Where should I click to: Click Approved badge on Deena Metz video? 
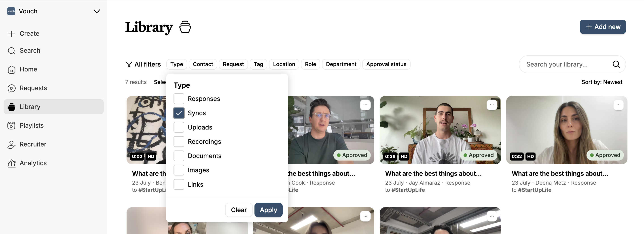pos(605,155)
